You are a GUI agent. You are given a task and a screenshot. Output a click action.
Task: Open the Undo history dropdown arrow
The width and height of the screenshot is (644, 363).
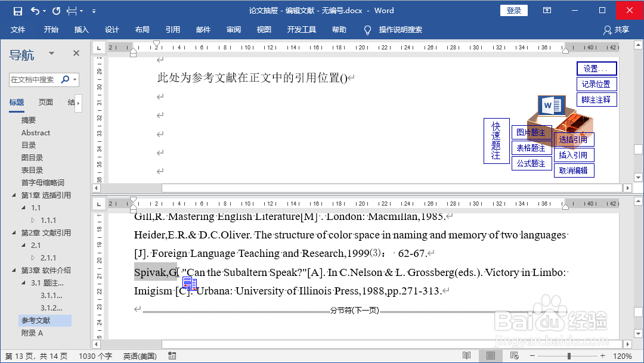pos(44,11)
